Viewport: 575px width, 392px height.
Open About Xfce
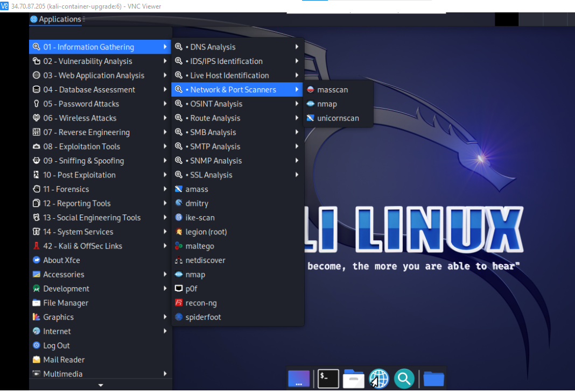click(x=100, y=260)
